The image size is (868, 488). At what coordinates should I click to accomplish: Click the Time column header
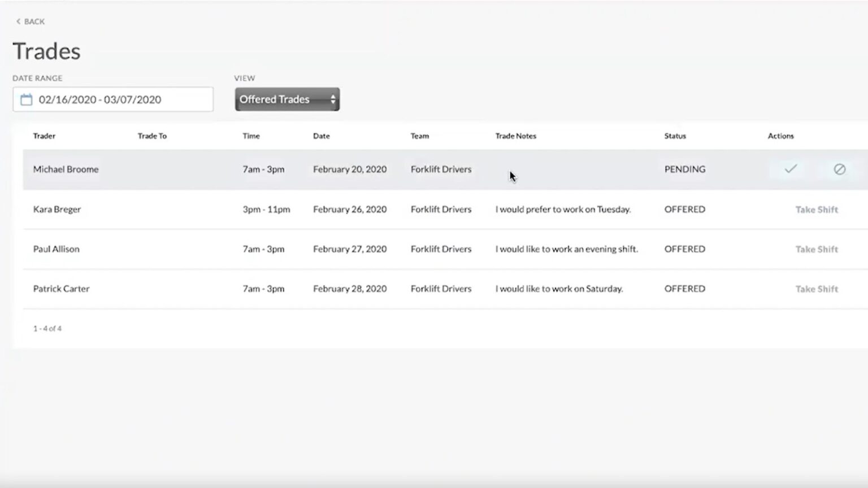pyautogui.click(x=251, y=136)
